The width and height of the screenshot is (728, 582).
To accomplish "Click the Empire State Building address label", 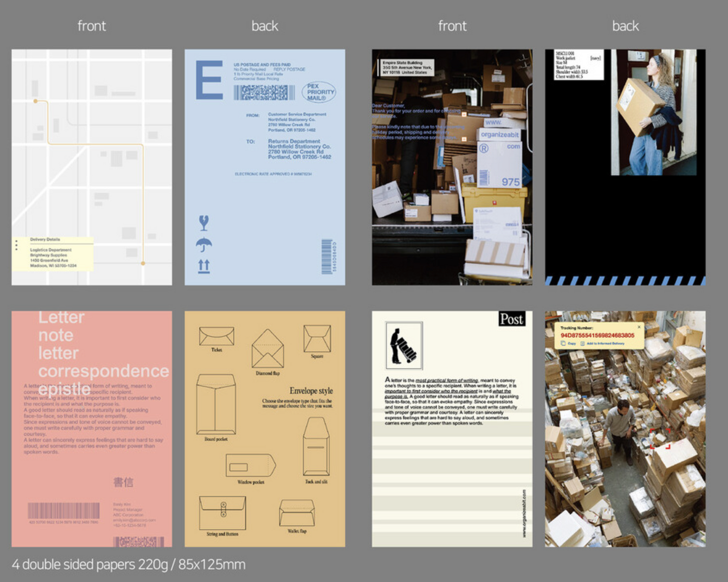I will [x=406, y=67].
